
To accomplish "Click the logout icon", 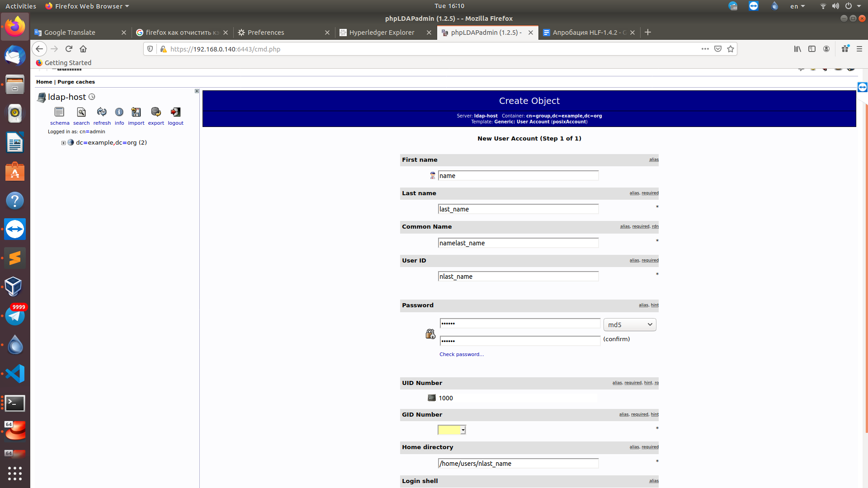I will 175,112.
